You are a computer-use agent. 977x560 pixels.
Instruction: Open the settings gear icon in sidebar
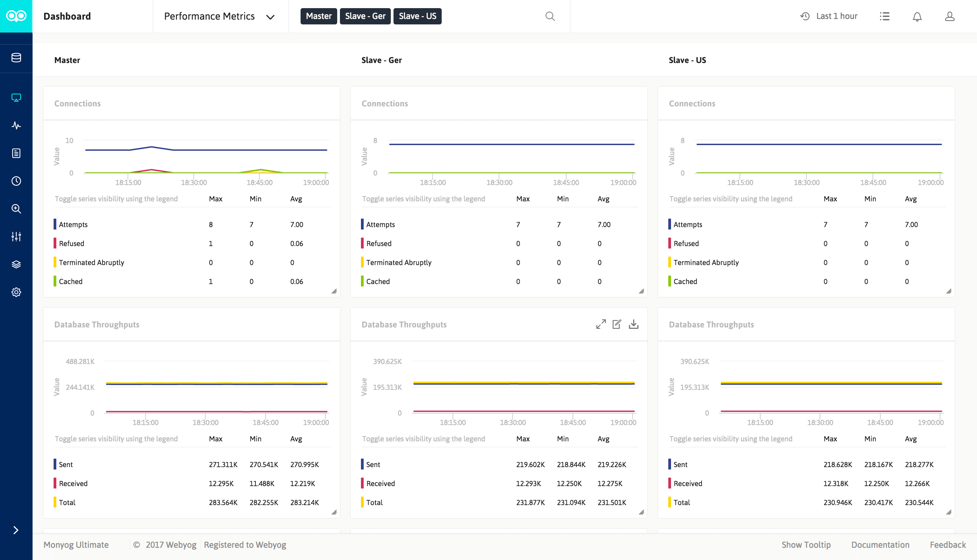click(x=16, y=292)
